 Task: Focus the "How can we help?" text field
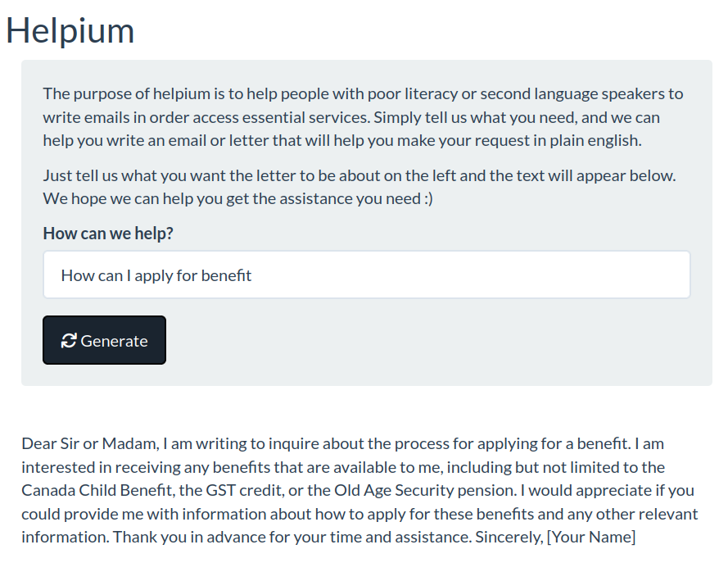(366, 275)
